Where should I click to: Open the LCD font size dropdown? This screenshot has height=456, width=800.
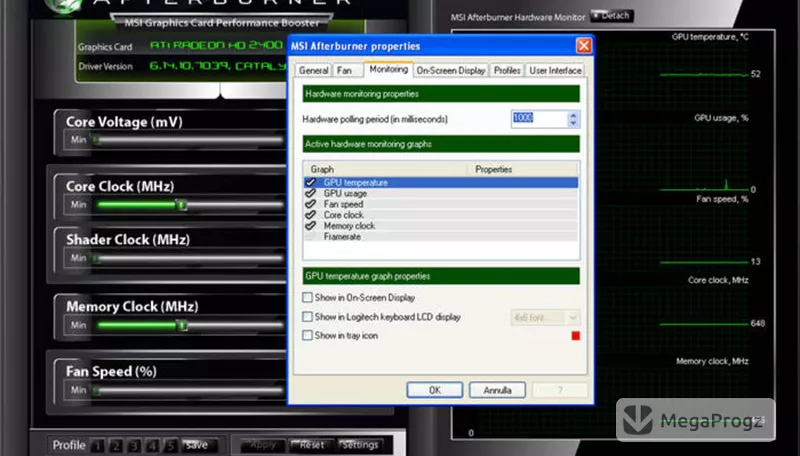click(545, 318)
